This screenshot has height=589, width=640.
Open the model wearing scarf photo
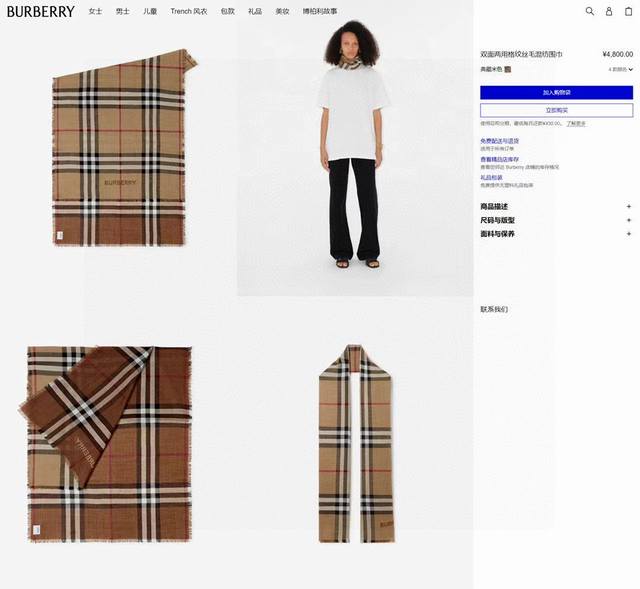[x=355, y=157]
